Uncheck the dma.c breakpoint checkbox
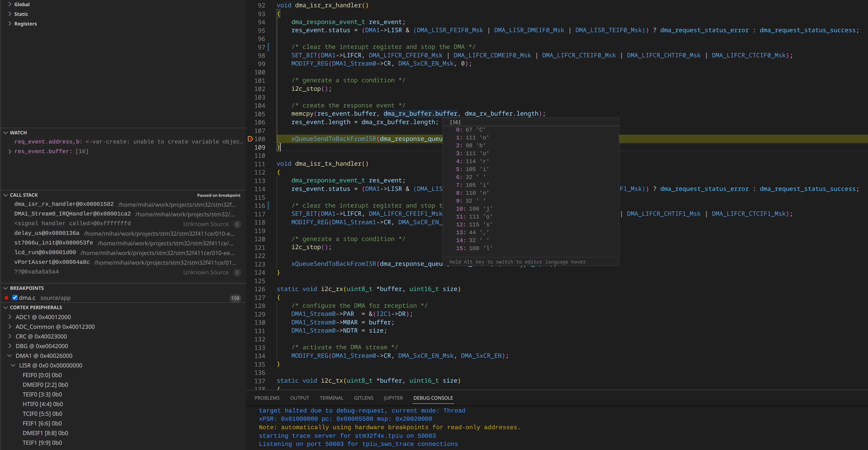This screenshot has height=450, width=868. (15, 297)
